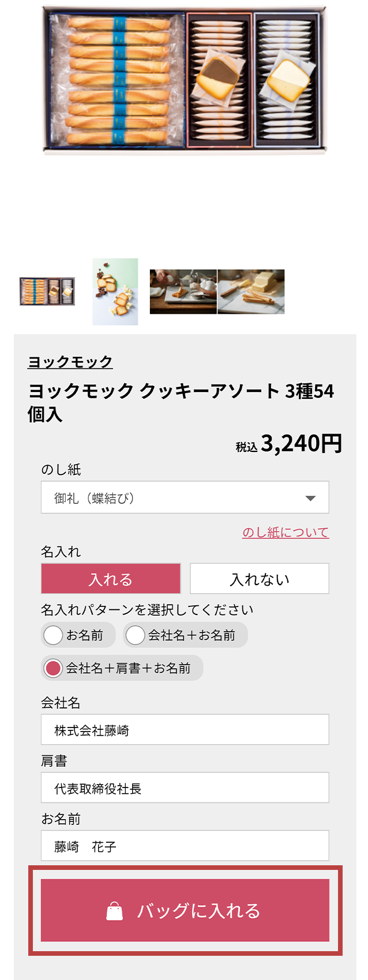View the butter and rolled cookies thumbnail
This screenshot has width=368, height=980.
pos(251,292)
